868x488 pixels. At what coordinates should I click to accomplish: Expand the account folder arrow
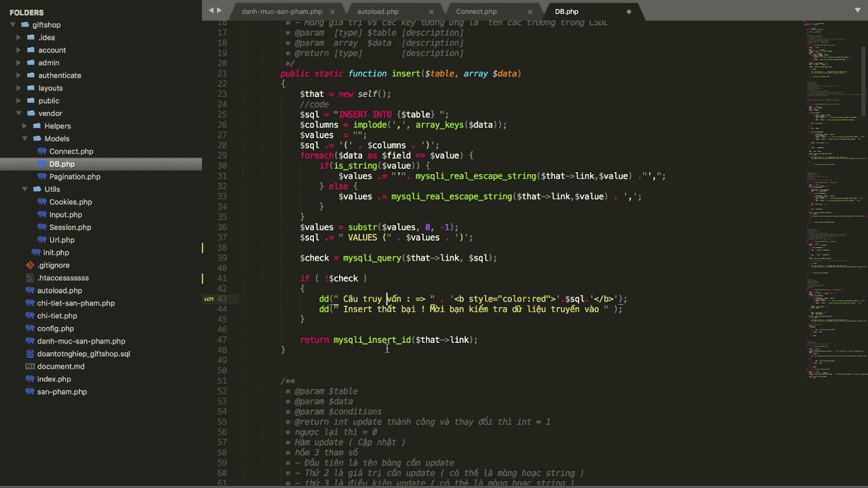(18, 50)
